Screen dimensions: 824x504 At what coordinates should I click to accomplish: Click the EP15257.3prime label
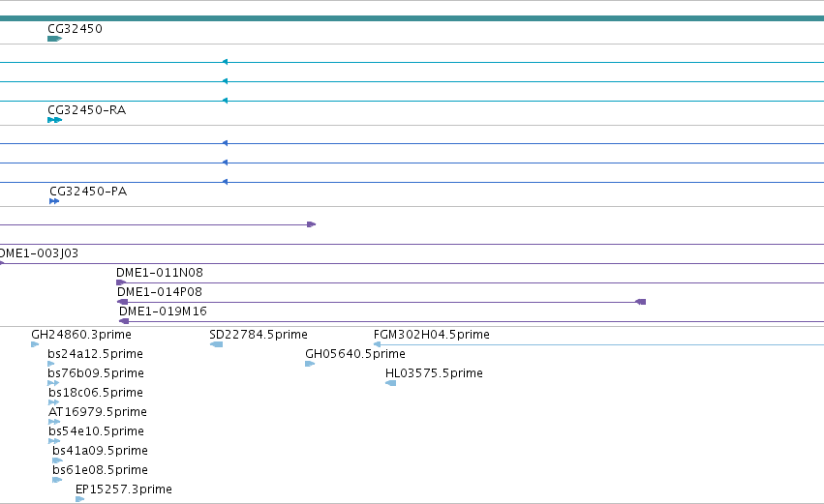coord(124,489)
